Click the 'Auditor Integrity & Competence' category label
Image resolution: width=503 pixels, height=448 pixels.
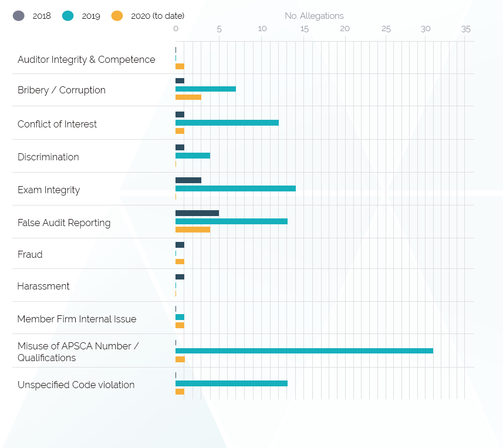click(86, 59)
